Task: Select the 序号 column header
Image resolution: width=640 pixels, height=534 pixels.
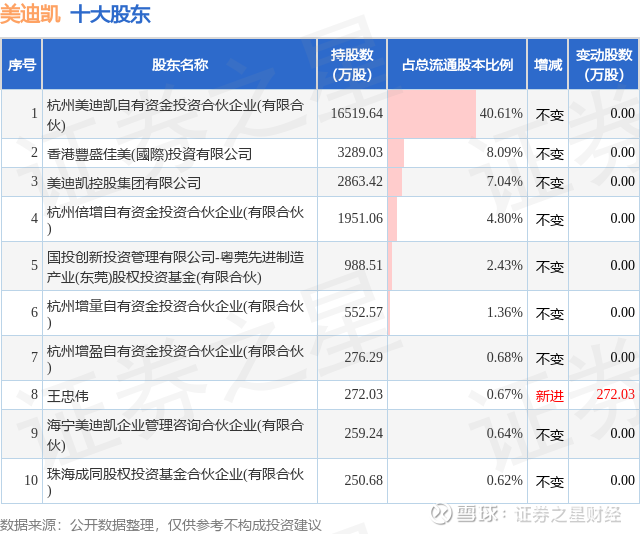Action: (22, 65)
